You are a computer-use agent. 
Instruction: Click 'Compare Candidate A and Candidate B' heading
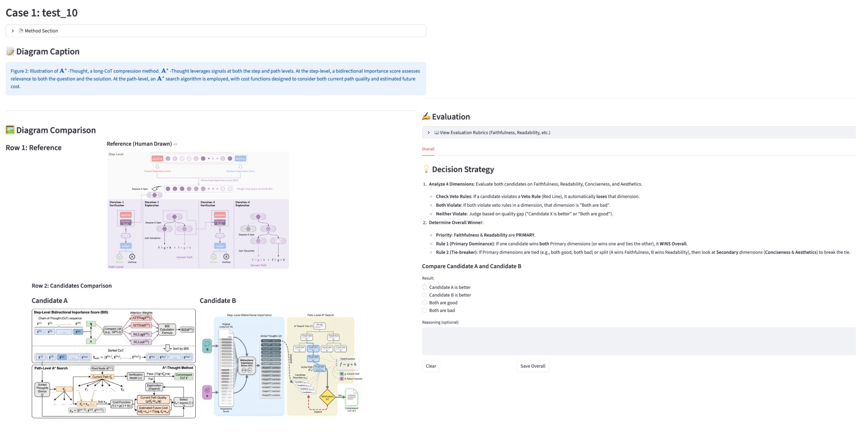coord(472,266)
